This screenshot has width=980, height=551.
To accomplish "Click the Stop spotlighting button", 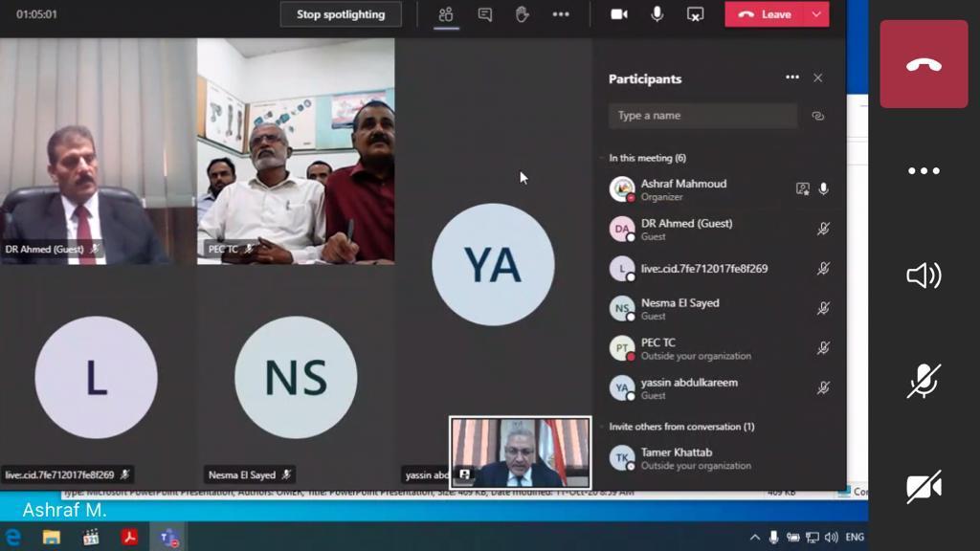I will point(340,14).
